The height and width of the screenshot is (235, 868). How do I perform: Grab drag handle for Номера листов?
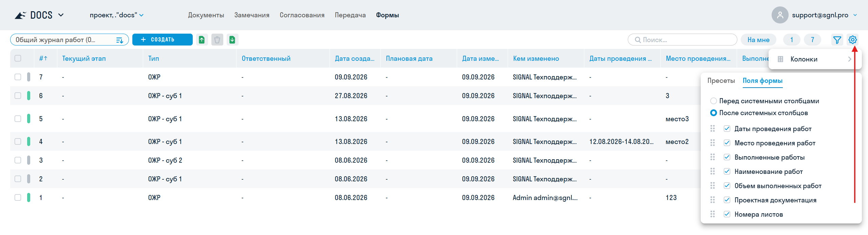(x=713, y=214)
